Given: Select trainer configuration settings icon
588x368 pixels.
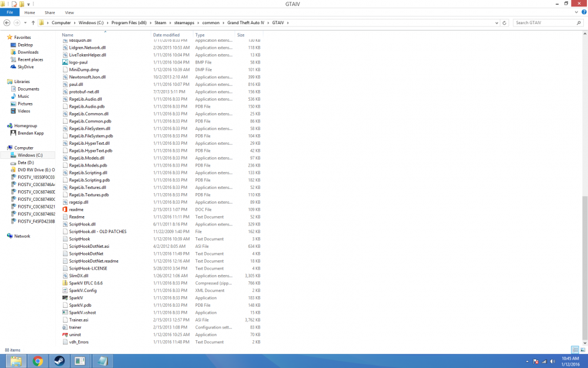Looking at the screenshot, I should coord(65,327).
